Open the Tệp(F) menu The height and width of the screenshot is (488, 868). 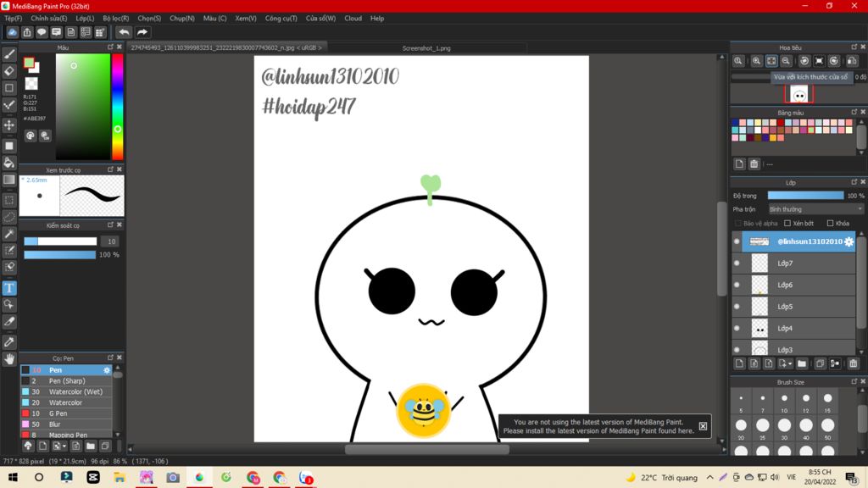14,19
